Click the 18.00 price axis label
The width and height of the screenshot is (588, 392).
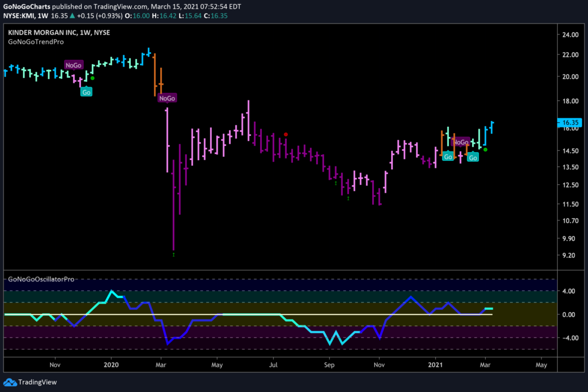570,101
